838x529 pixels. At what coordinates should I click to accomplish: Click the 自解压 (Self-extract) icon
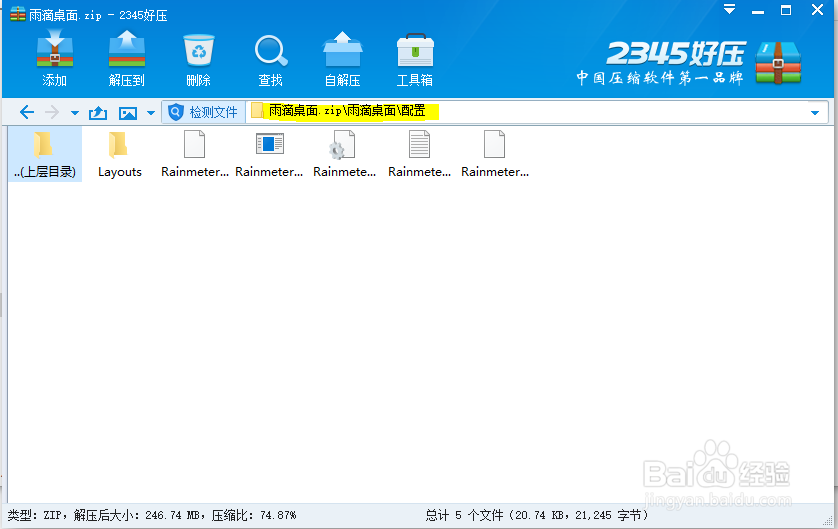343,59
